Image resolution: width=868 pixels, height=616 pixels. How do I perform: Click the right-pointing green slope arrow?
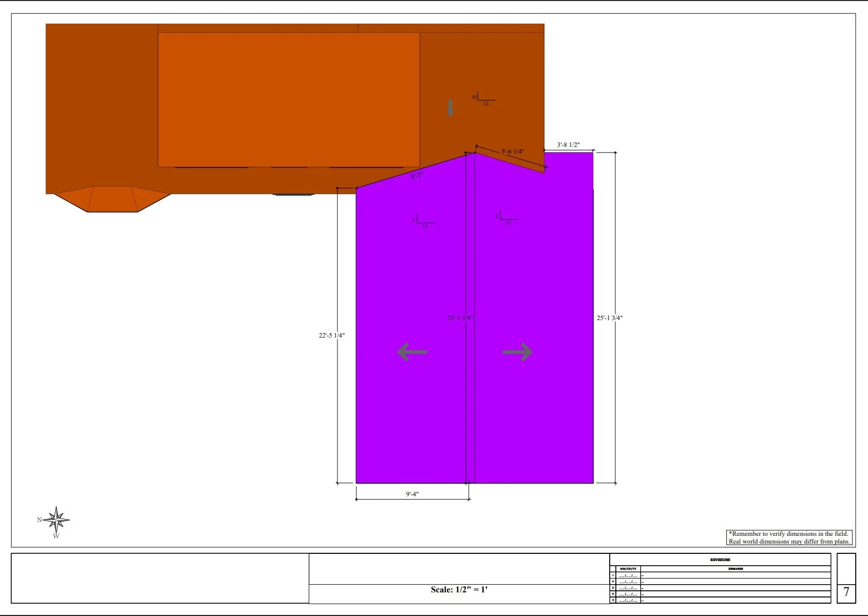(x=518, y=352)
